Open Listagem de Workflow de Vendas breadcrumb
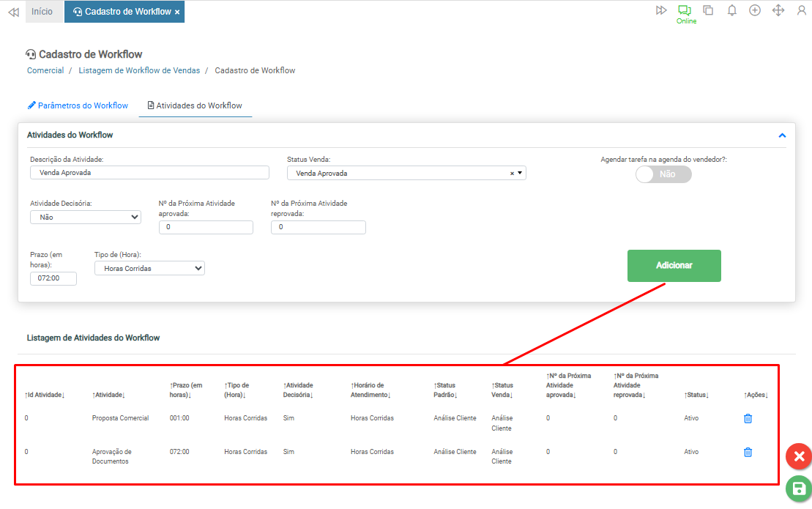 coord(139,70)
